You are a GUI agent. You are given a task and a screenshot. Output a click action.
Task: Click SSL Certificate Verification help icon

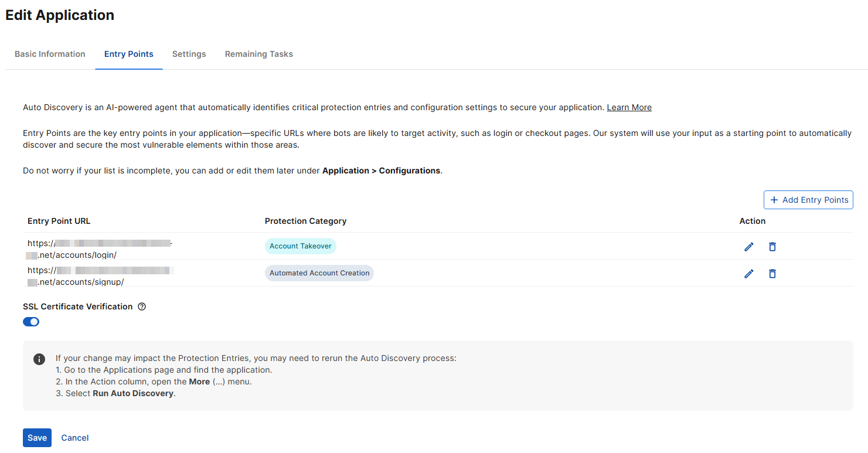click(142, 306)
